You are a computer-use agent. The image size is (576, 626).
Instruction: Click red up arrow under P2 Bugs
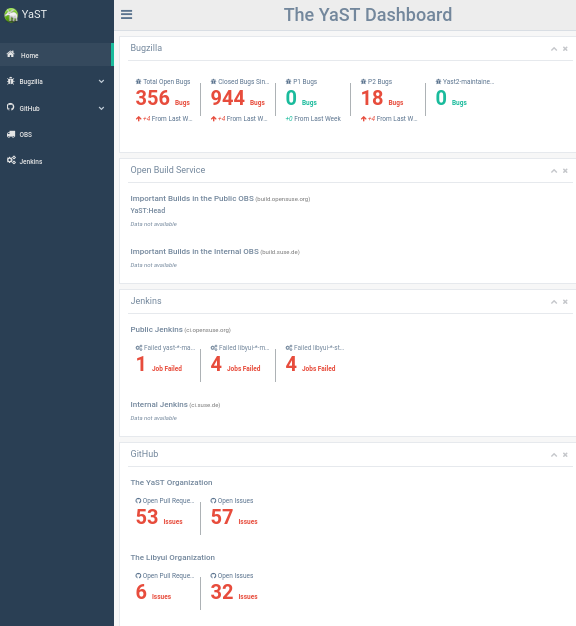tap(364, 119)
